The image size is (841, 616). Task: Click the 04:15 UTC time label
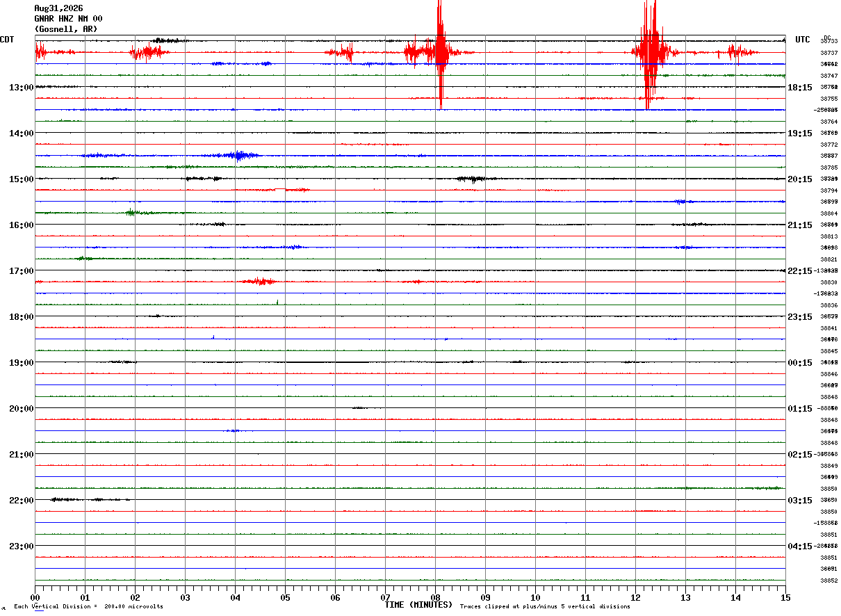[x=800, y=546]
